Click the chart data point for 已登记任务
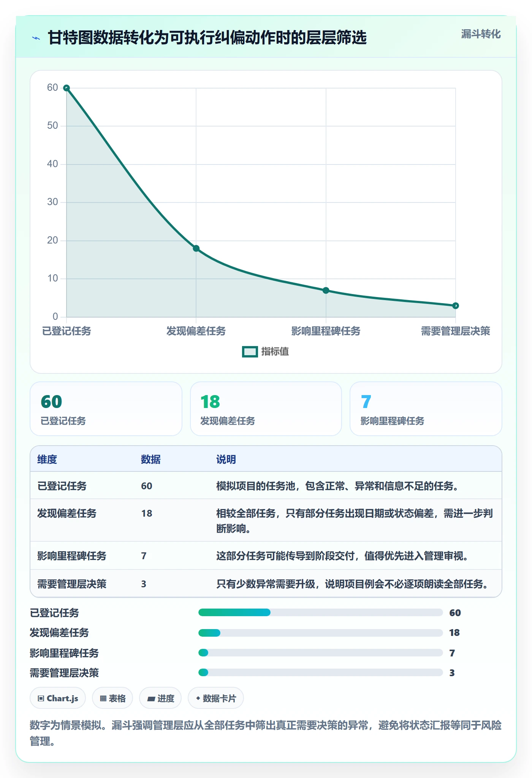 tap(66, 88)
